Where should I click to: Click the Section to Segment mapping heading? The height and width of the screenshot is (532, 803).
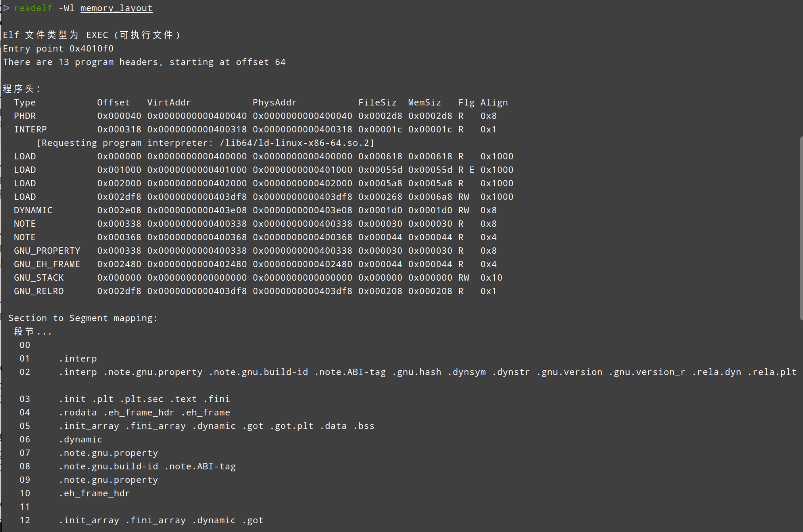click(x=83, y=318)
